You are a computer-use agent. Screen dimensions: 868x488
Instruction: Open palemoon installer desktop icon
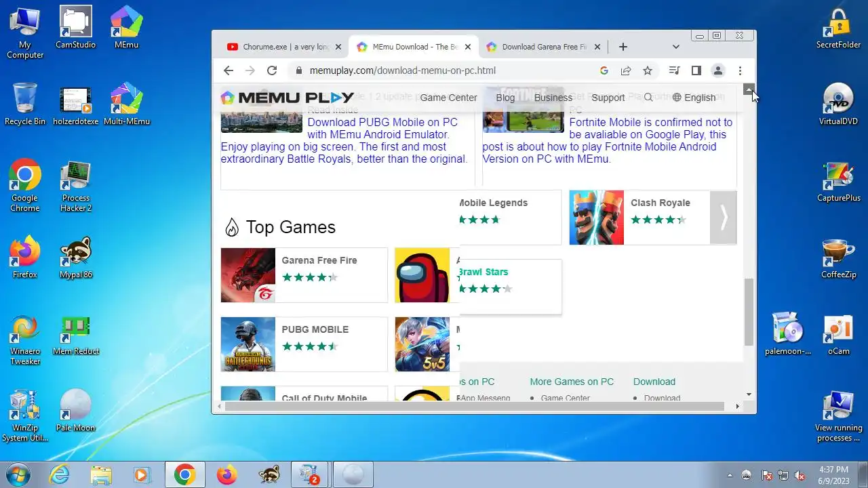click(788, 333)
